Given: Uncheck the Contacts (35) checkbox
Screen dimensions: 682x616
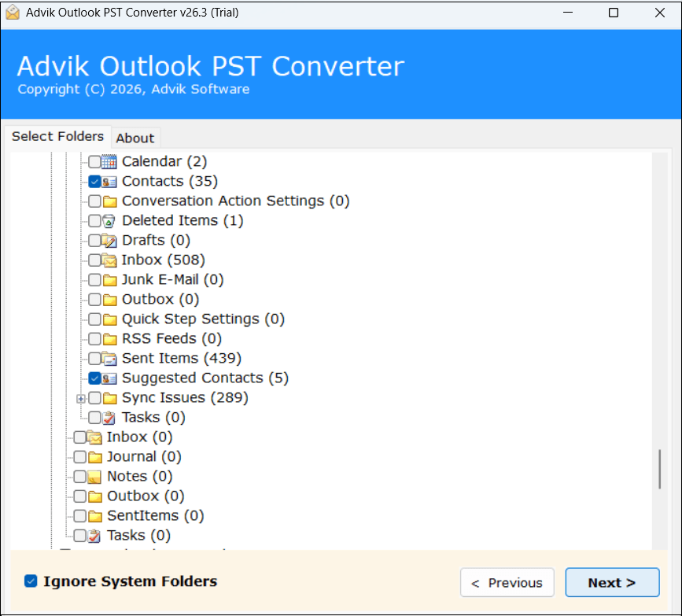Looking at the screenshot, I should [94, 182].
